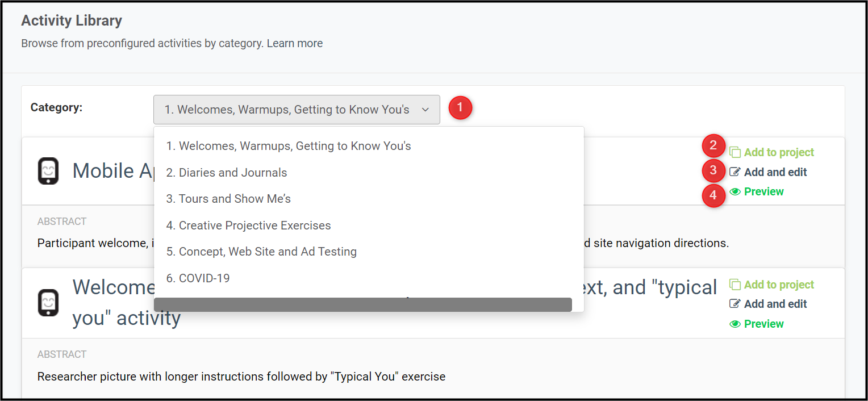Viewport: 868px width, 401px height.
Task: Choose the "6. COVID-19" category option
Action: (197, 278)
